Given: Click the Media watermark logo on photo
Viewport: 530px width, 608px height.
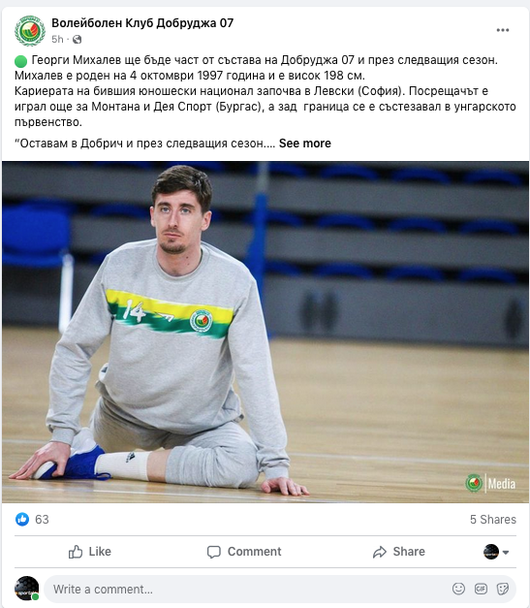Looking at the screenshot, I should pyautogui.click(x=490, y=484).
